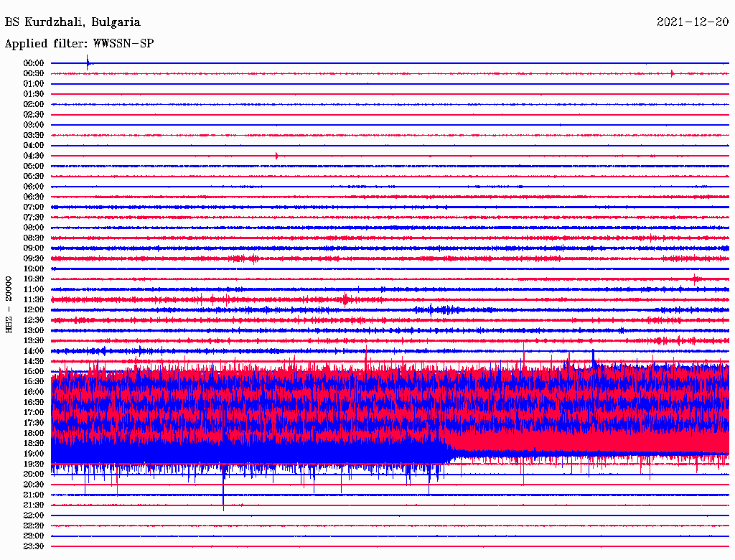
Task: Click the vertical axis label "HHZ - 20000"
Action: point(9,305)
